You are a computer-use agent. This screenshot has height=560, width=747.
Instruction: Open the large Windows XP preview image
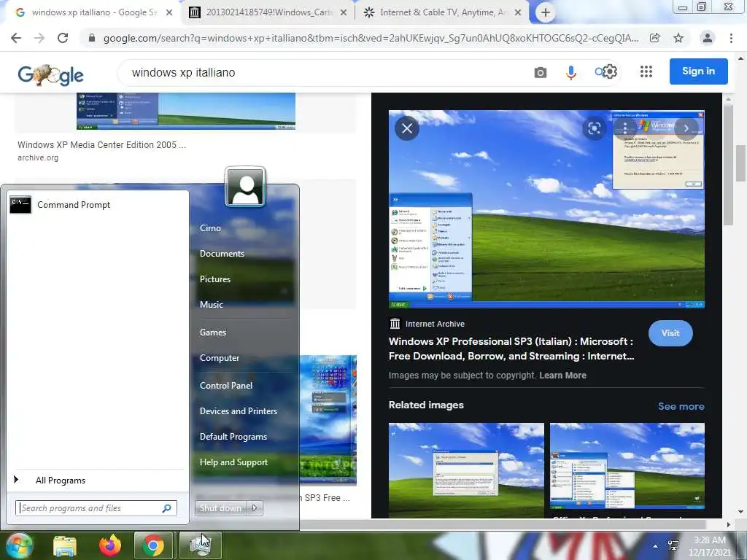[546, 209]
